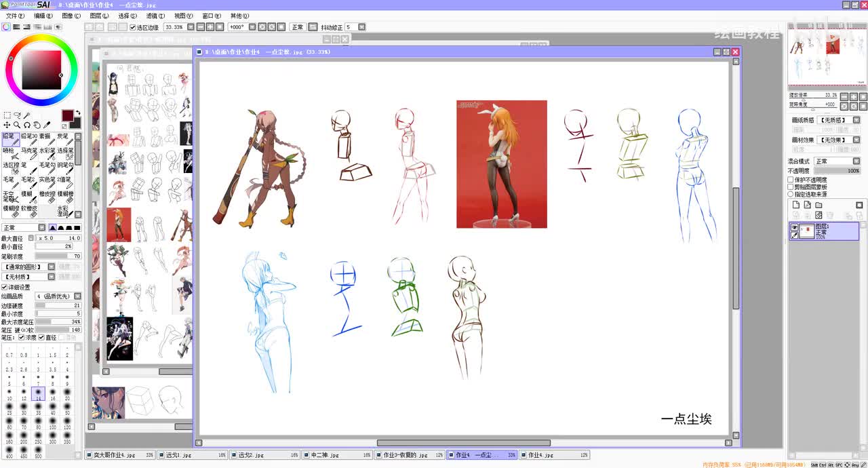Viewport: 868px width, 468px height.
Task: Select the move tool
Action: pos(7,125)
